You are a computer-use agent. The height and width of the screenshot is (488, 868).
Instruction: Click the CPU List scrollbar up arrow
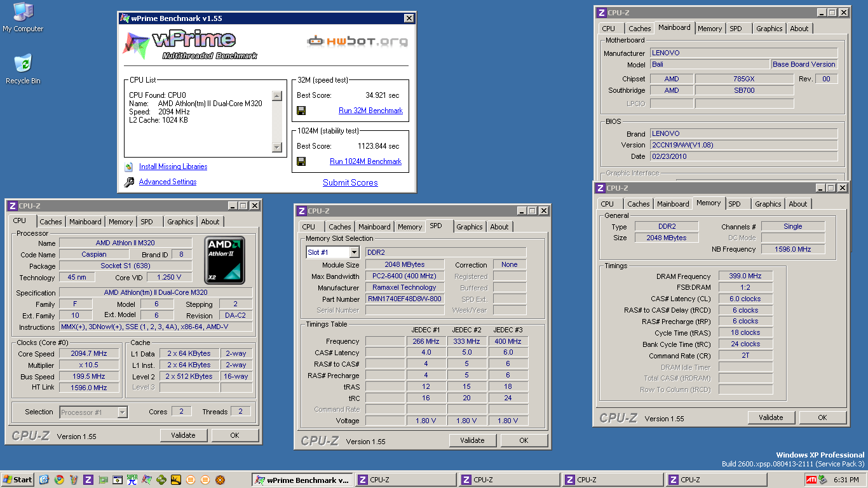pyautogui.click(x=276, y=96)
